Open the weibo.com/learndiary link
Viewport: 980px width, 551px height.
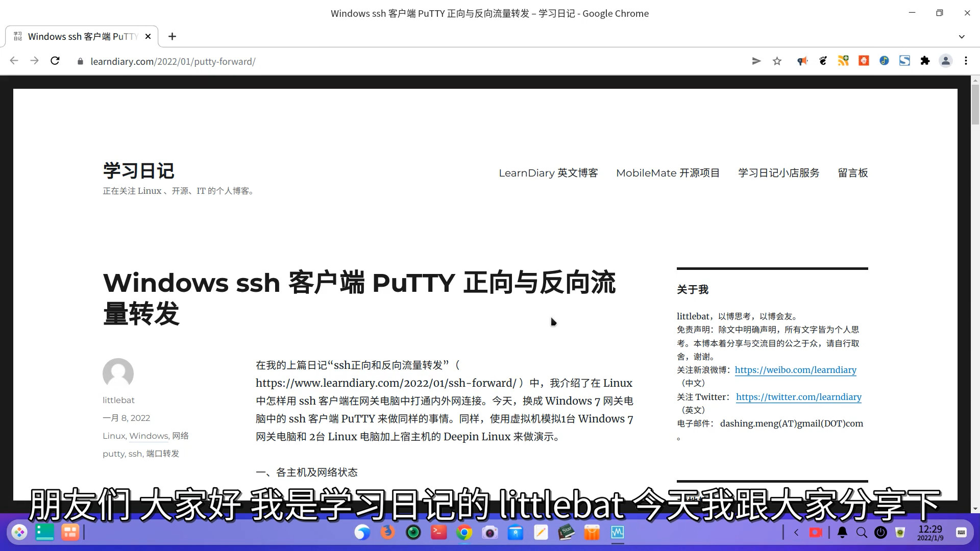coord(795,370)
